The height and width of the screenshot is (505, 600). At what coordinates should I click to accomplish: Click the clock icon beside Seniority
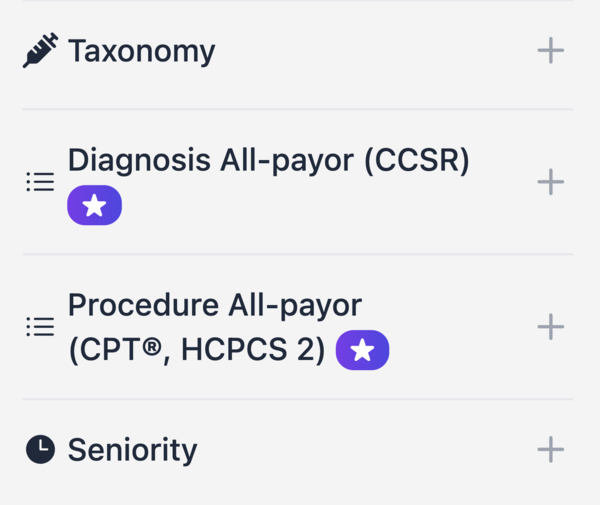41,449
